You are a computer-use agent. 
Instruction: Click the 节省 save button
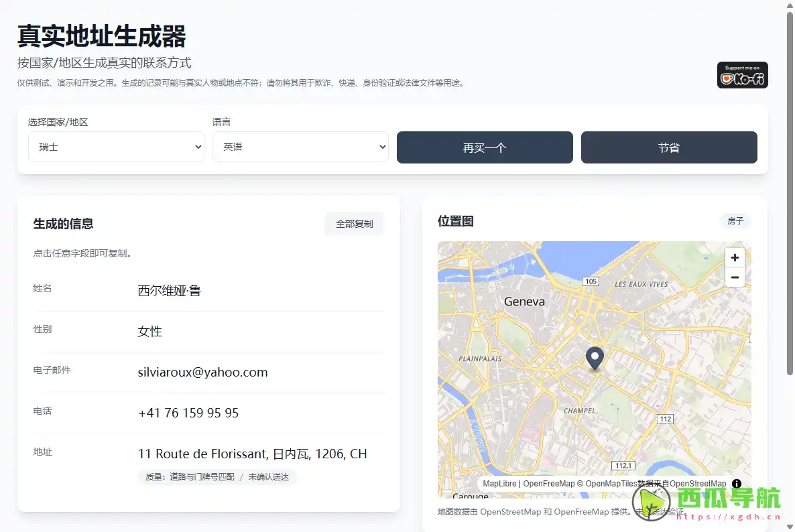click(669, 147)
